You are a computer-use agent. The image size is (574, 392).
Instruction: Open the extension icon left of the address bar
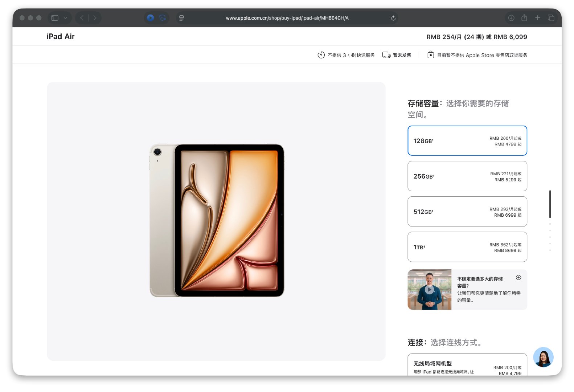163,18
